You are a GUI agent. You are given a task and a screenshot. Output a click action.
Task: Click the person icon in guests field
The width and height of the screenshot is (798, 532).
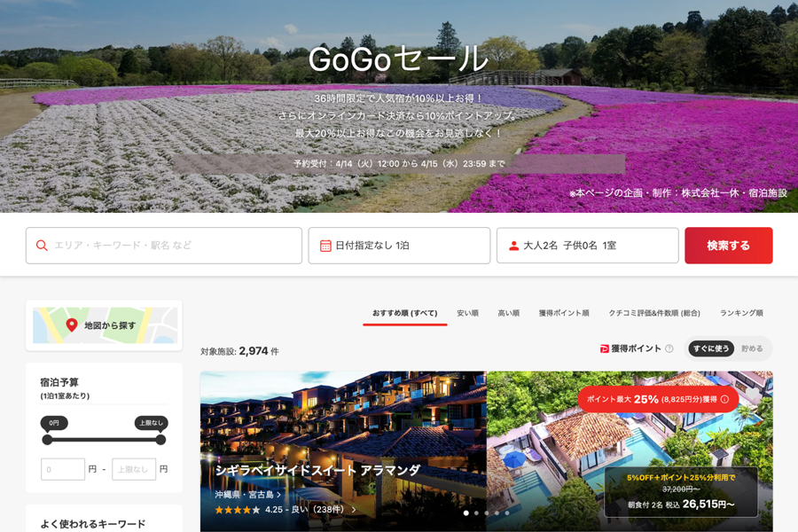point(513,246)
